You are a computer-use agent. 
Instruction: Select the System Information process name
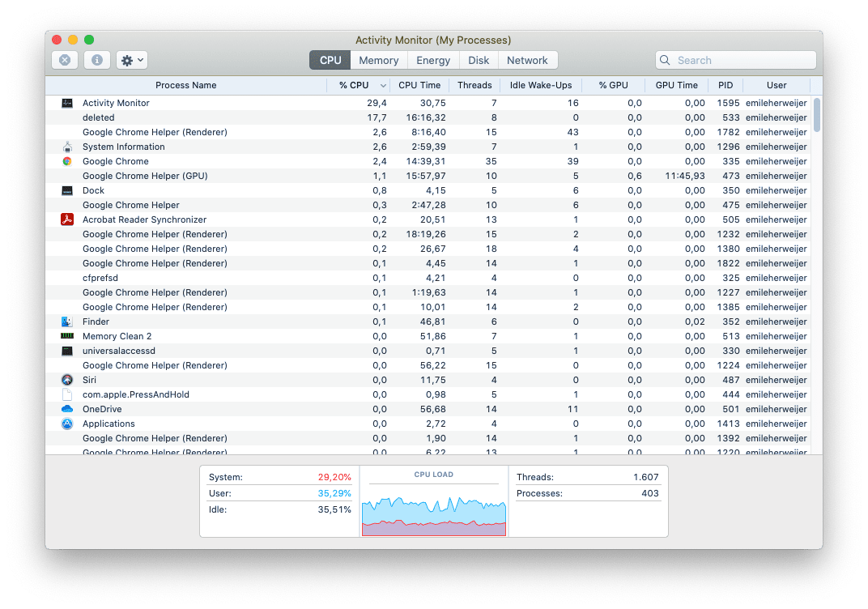click(x=123, y=147)
